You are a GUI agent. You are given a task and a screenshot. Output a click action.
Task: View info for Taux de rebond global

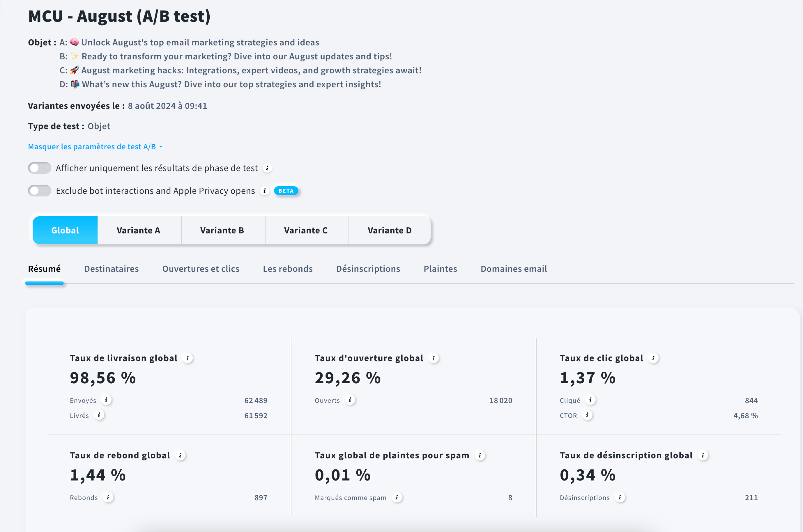click(x=180, y=455)
